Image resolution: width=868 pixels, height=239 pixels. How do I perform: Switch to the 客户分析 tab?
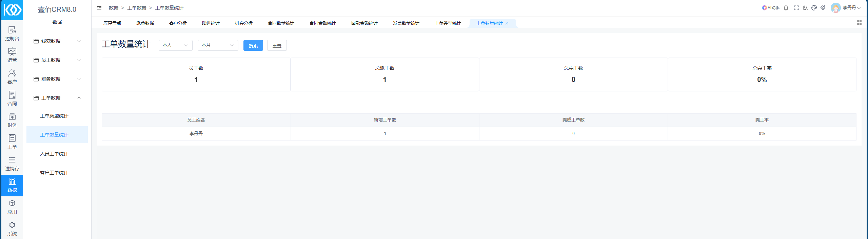coord(178,23)
